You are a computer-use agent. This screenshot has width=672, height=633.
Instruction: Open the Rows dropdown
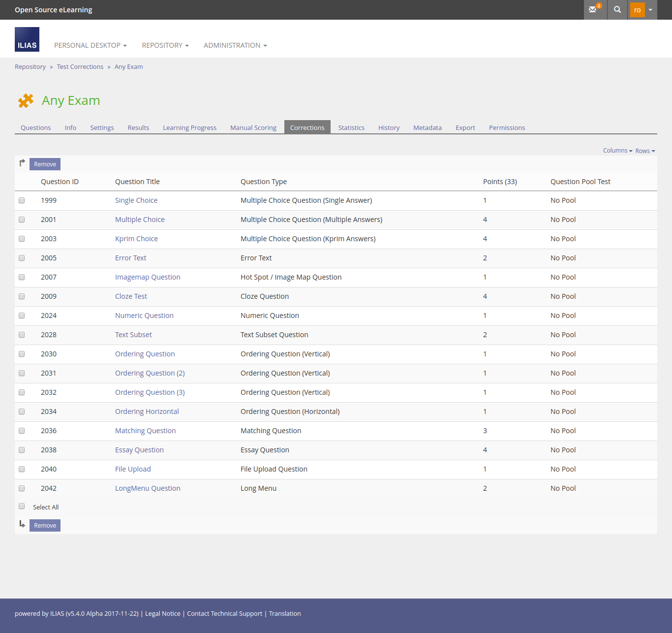coord(645,151)
